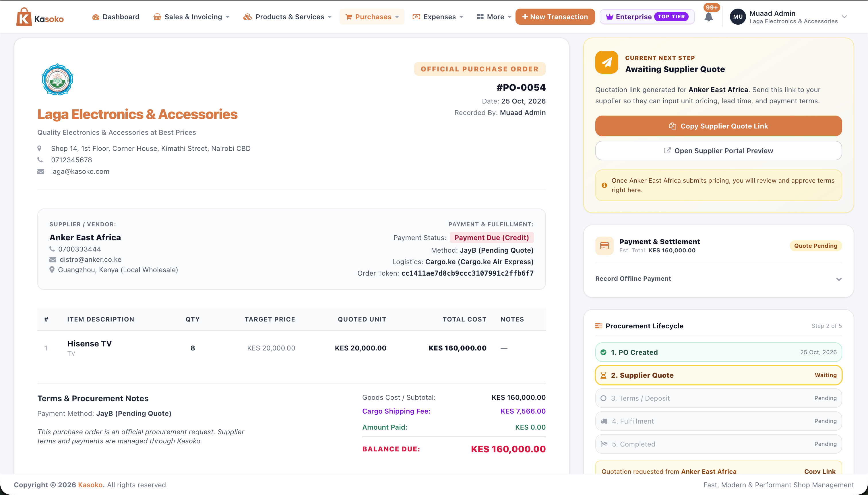Click the company address location pin icon
Viewport: 868px width, 495px height.
pyautogui.click(x=40, y=149)
